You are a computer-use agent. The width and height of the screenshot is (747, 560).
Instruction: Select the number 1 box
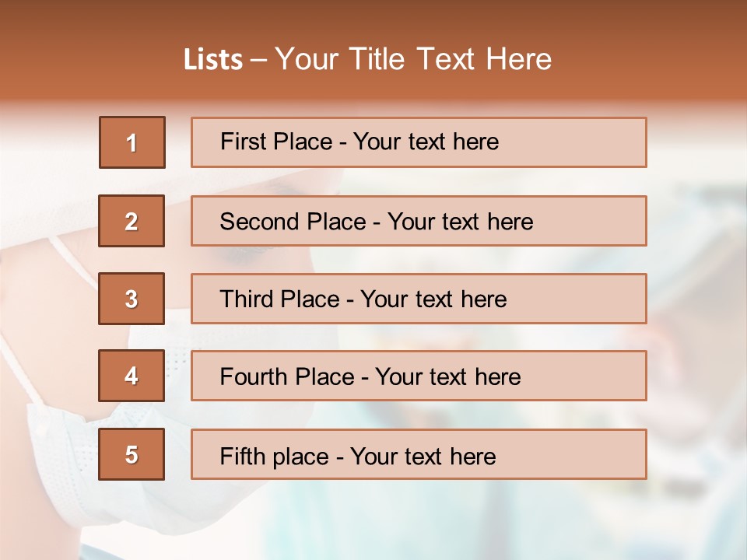coord(132,142)
